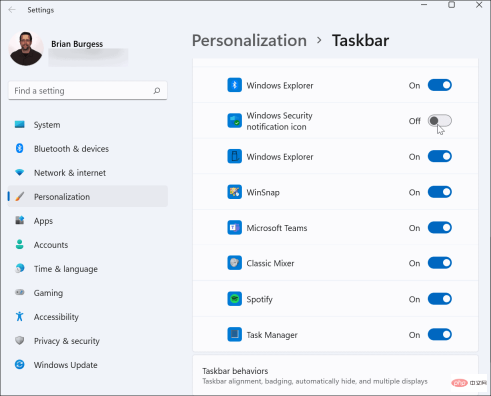Viewport: 491px width, 396px height.
Task: Open Windows Update settings
Action: click(88, 365)
